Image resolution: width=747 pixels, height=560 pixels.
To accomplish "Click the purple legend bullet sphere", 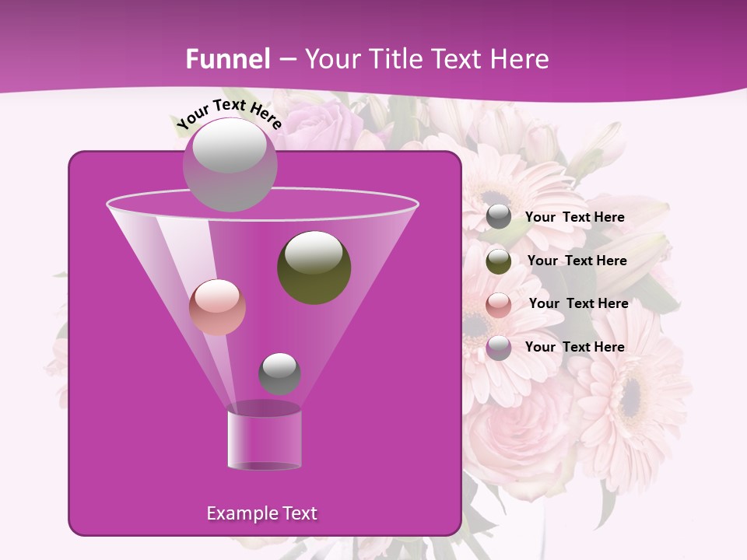I will tap(499, 348).
